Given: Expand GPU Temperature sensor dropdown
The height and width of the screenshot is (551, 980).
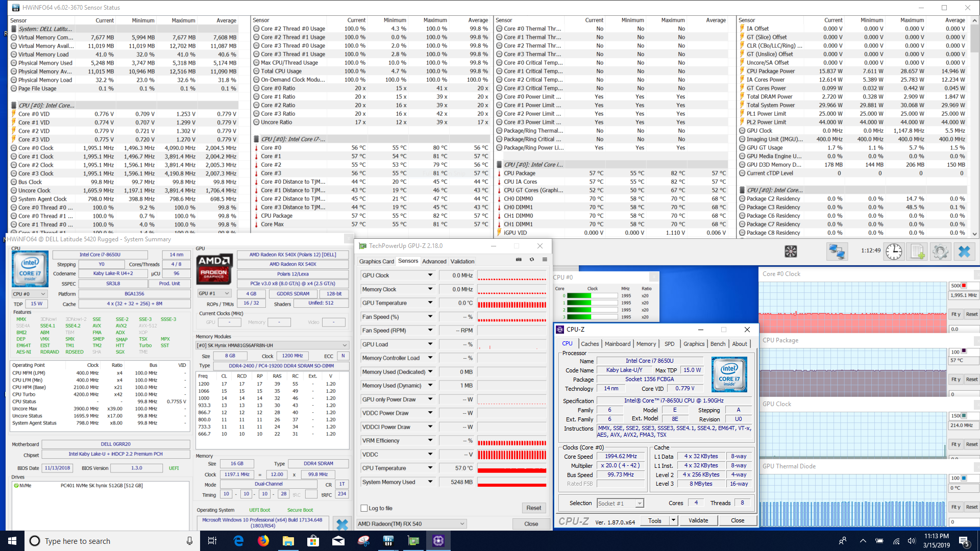Looking at the screenshot, I should tap(430, 303).
